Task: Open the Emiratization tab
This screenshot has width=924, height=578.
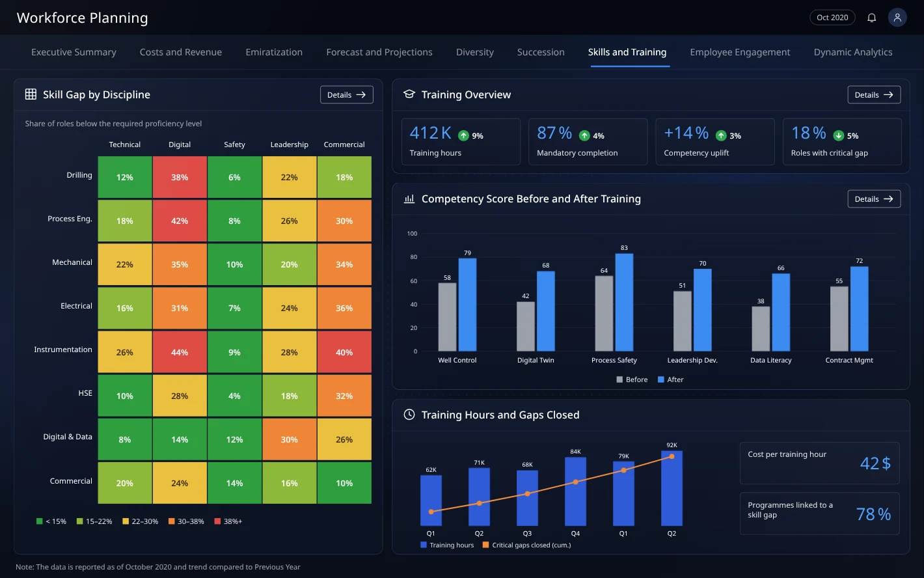Action: (x=274, y=52)
